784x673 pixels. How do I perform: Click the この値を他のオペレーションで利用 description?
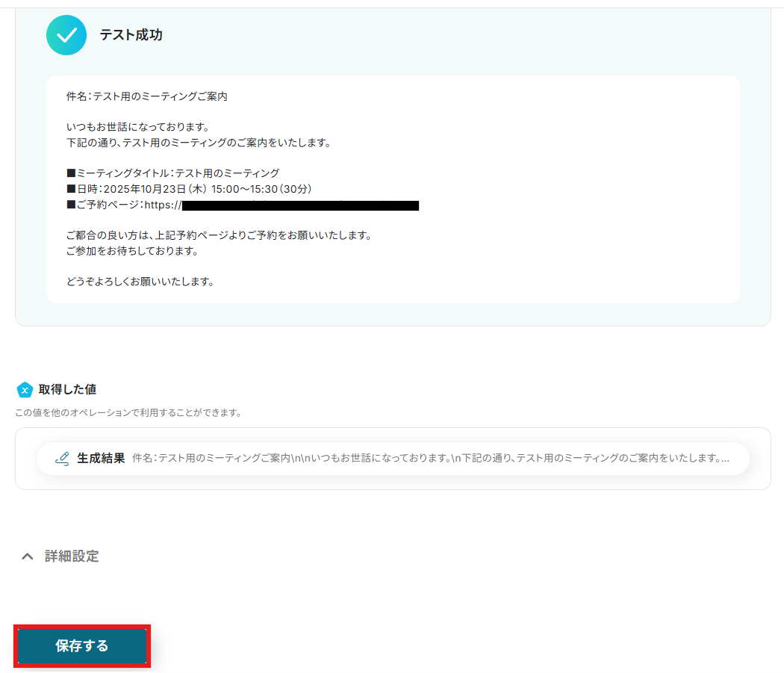coord(128,413)
